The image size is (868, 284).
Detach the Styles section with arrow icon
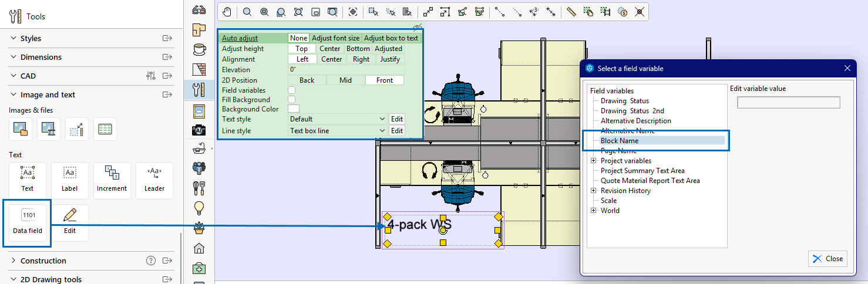point(167,38)
